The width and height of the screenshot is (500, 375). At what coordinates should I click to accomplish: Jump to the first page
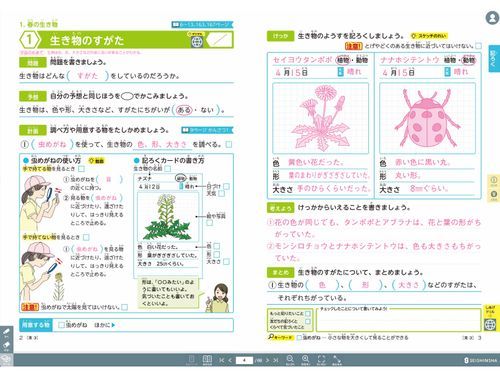pos(222,360)
